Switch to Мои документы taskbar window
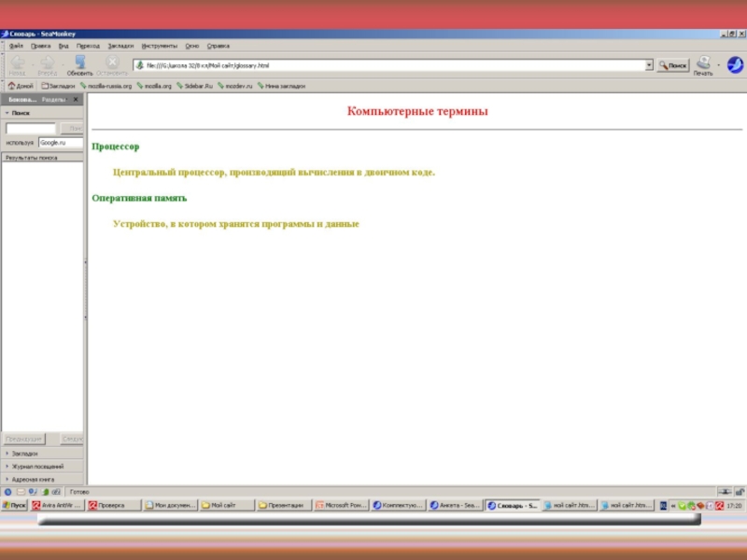747x560 pixels. point(171,506)
